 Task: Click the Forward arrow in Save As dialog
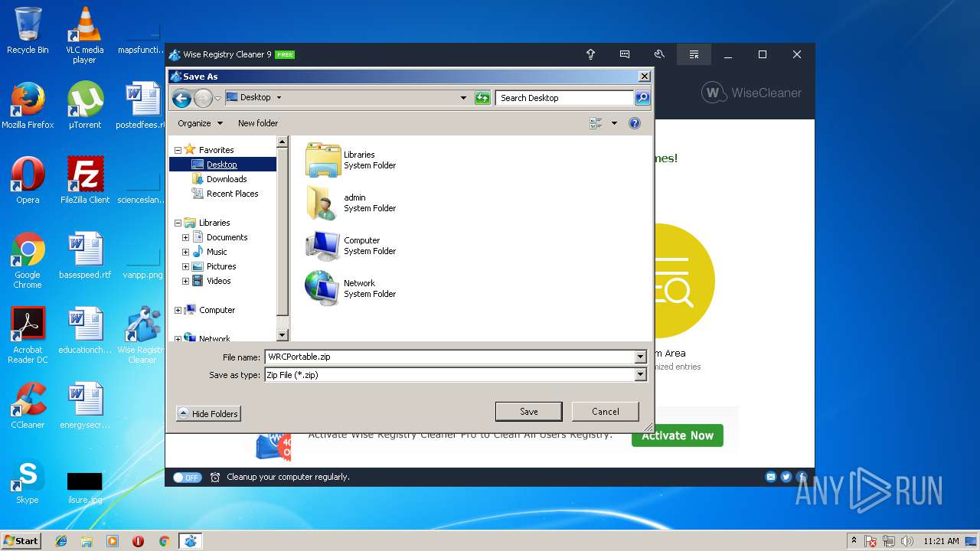pos(203,98)
